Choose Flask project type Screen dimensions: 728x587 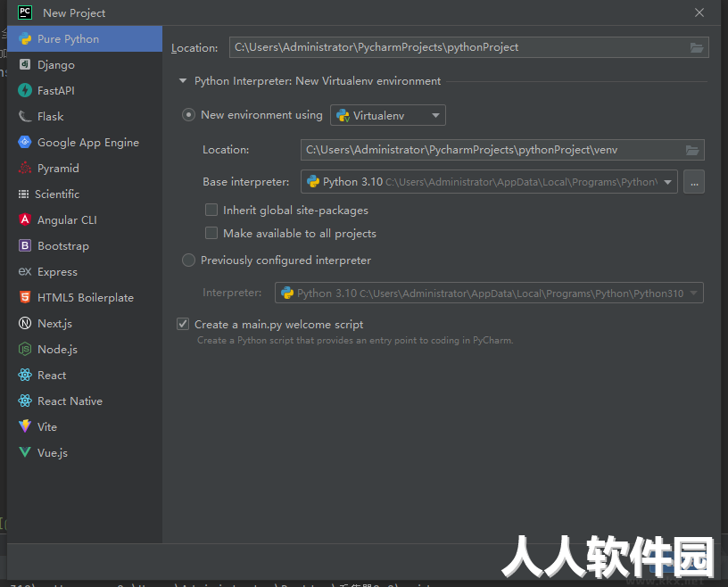click(x=85, y=116)
